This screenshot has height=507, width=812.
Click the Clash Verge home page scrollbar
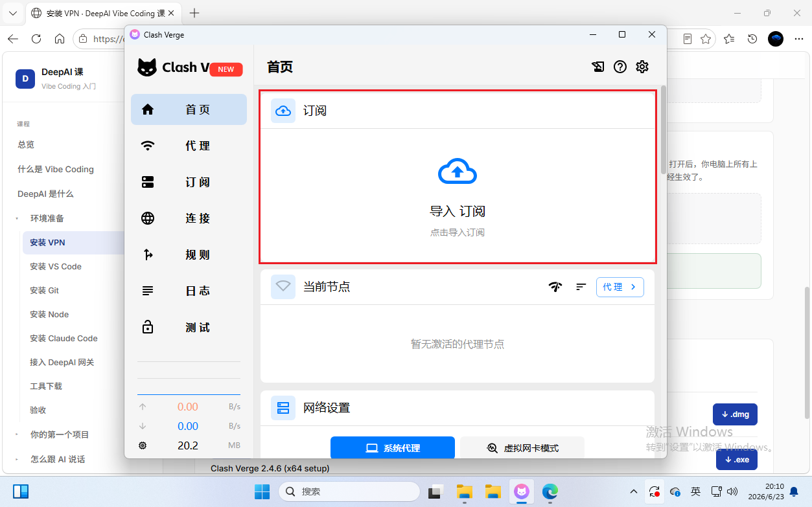(663, 130)
